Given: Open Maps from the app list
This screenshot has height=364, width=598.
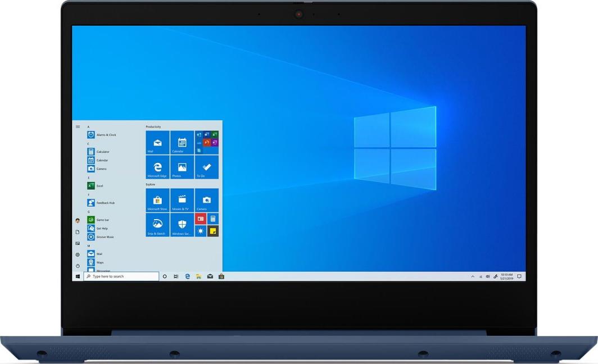Looking at the screenshot, I should (x=96, y=262).
